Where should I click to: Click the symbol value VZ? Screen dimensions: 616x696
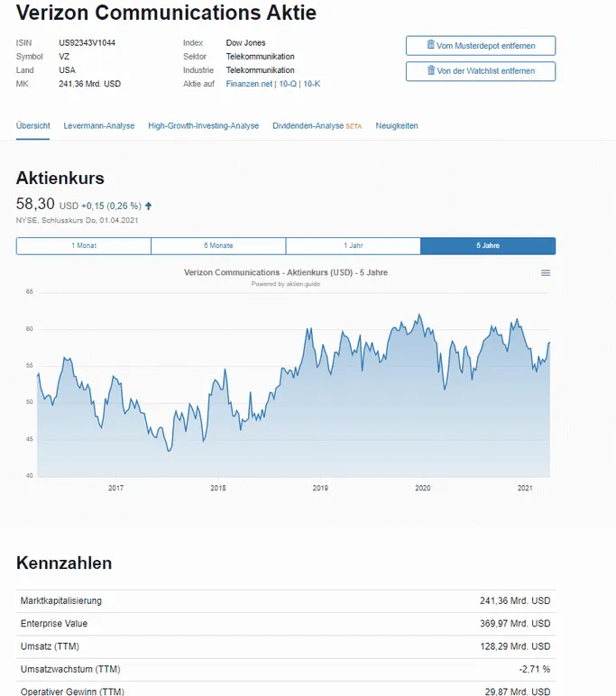64,57
